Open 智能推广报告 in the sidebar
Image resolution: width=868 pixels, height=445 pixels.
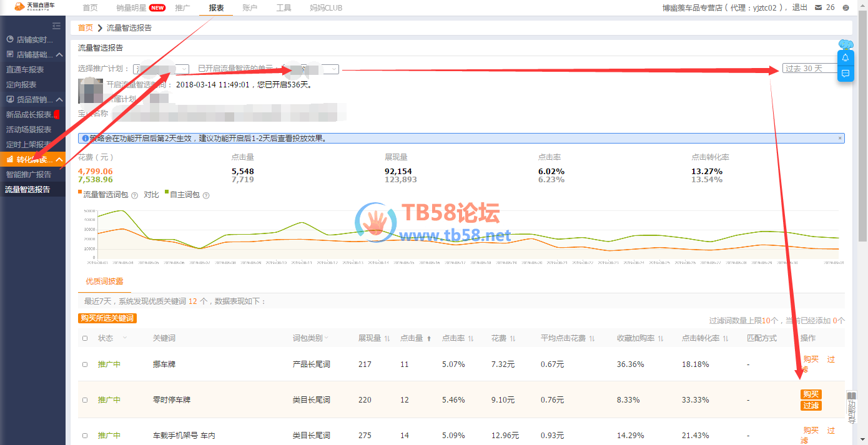click(29, 175)
